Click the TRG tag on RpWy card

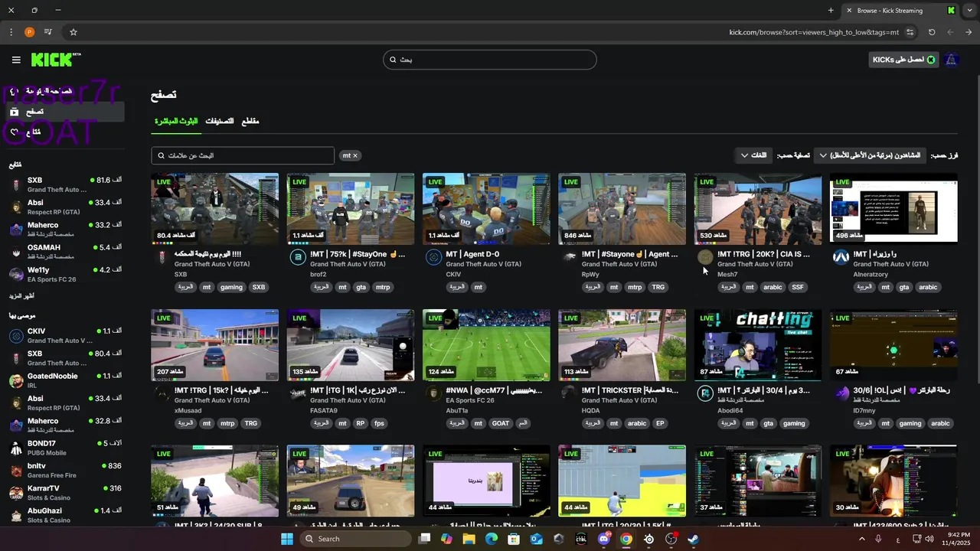(658, 287)
